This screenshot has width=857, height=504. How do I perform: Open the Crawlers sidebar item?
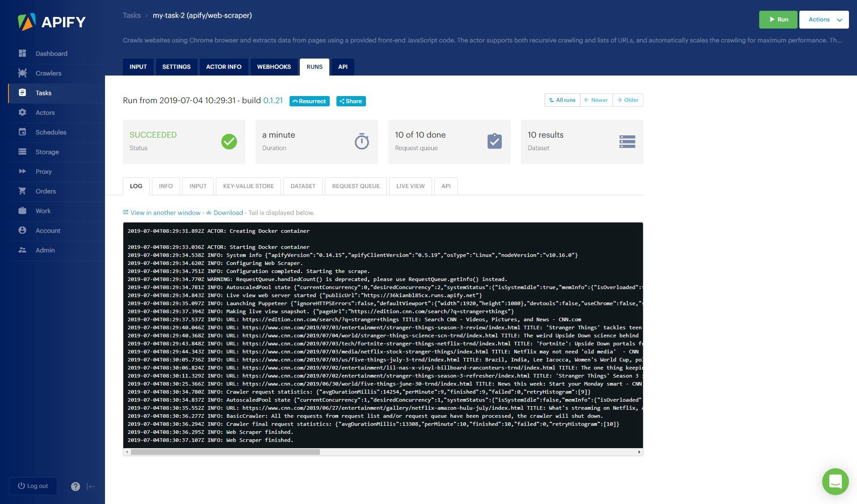[57, 73]
